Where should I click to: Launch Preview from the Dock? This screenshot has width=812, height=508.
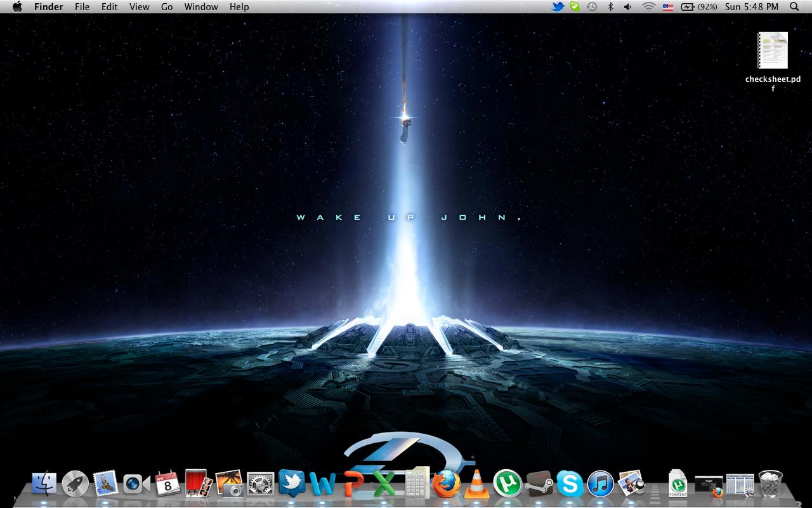tap(631, 484)
